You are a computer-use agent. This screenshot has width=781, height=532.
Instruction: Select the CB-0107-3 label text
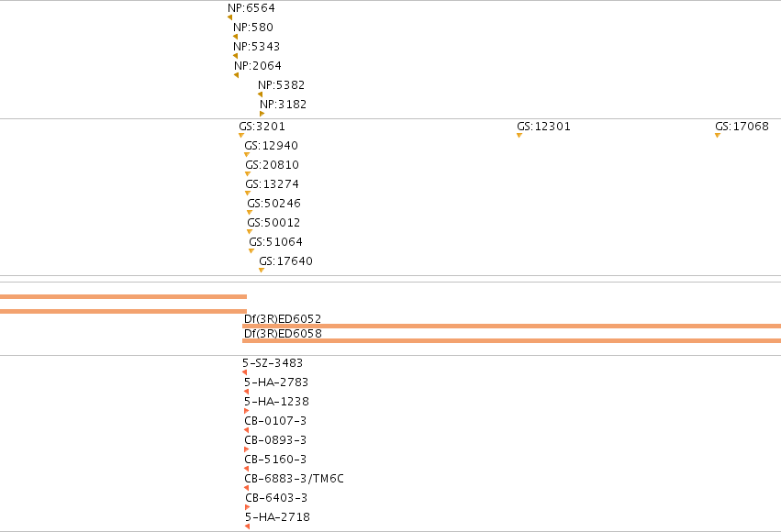tap(275, 421)
